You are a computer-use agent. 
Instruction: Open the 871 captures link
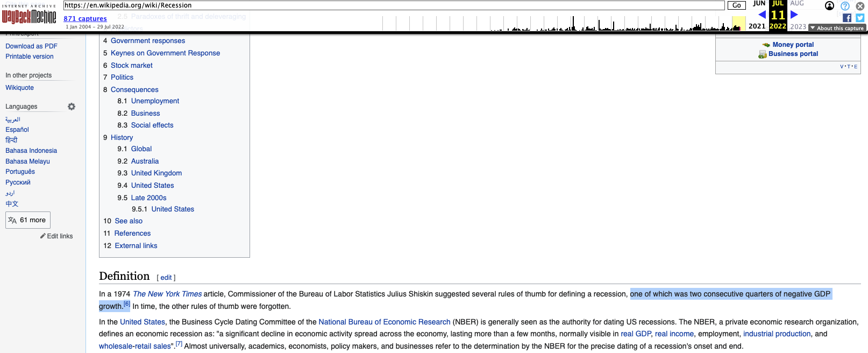pos(85,19)
